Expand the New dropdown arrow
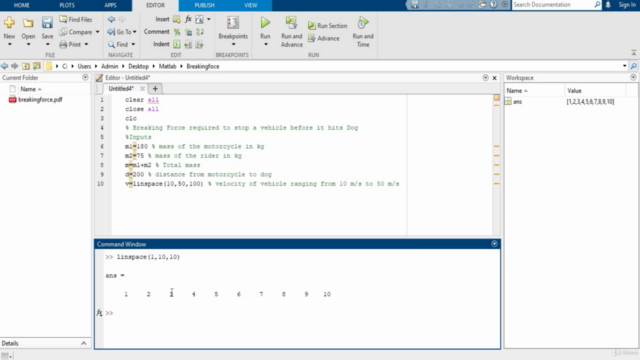This screenshot has width=640, height=360. click(9, 44)
